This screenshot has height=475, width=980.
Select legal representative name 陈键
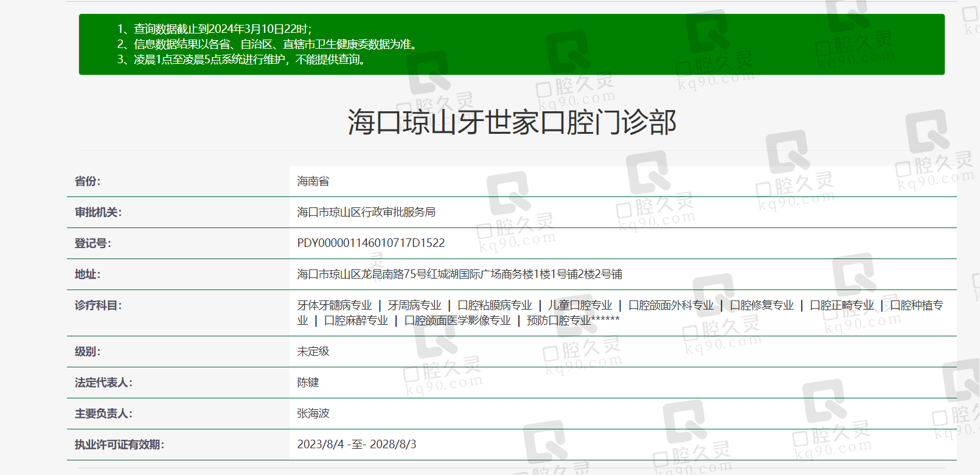click(x=308, y=383)
